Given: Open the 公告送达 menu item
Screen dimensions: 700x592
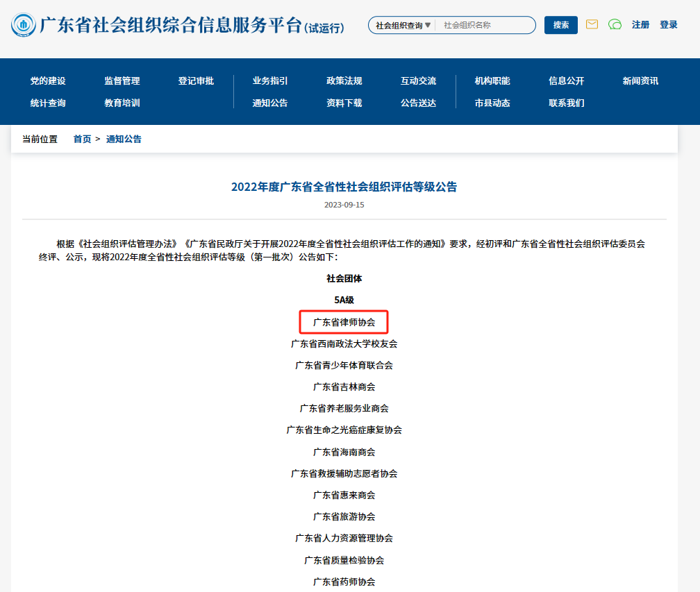Looking at the screenshot, I should 418,103.
